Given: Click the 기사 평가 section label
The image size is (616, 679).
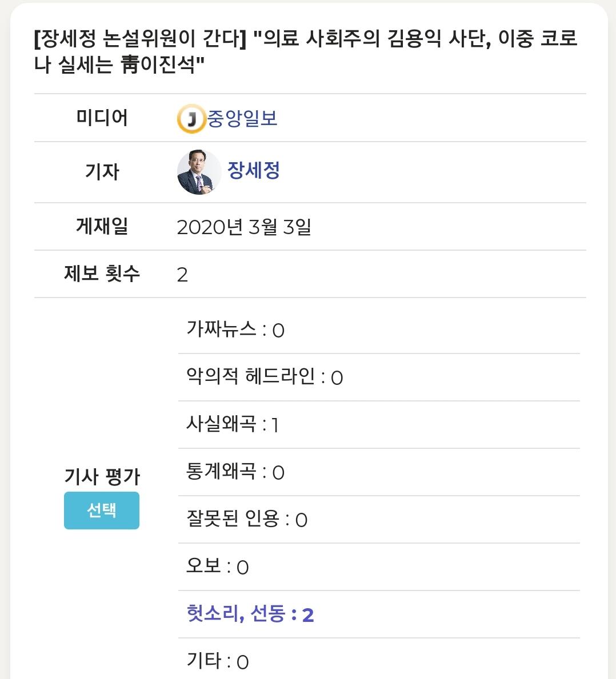Looking at the screenshot, I should 102,476.
